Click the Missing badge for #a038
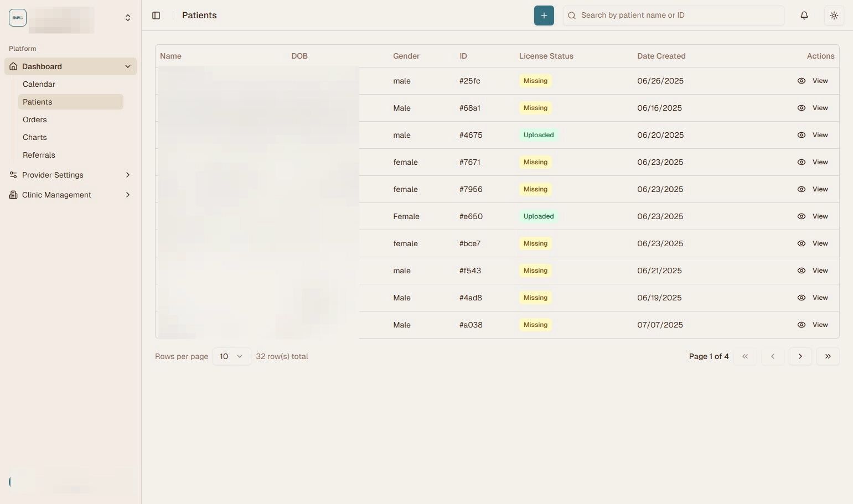Screen dimensions: 853x504 coord(535,325)
